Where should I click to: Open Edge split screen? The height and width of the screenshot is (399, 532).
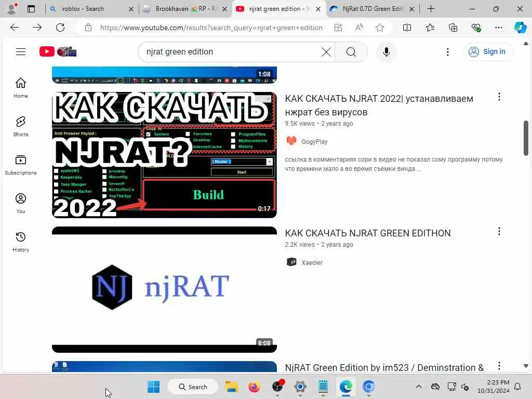click(407, 28)
